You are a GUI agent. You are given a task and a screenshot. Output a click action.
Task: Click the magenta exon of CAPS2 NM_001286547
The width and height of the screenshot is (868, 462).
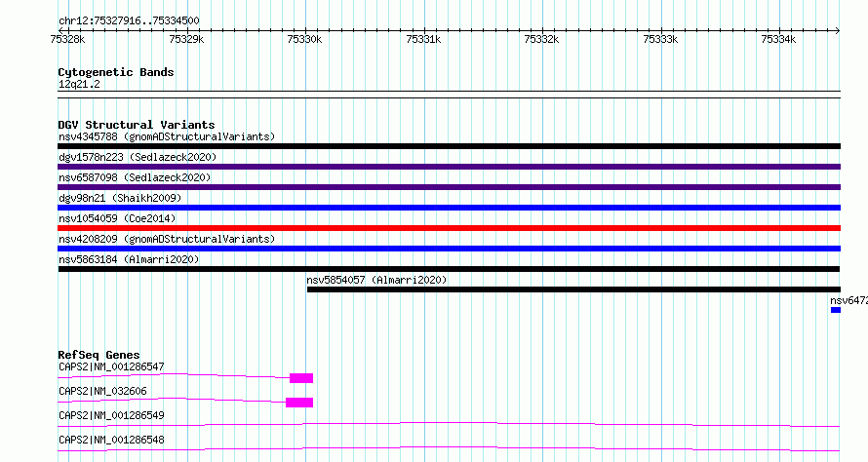tap(301, 378)
